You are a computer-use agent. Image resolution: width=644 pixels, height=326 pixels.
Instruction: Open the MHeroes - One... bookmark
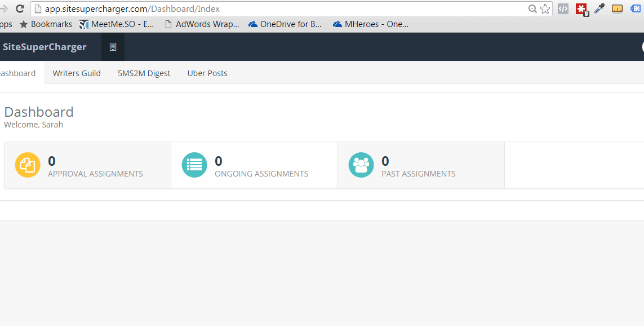click(x=371, y=24)
